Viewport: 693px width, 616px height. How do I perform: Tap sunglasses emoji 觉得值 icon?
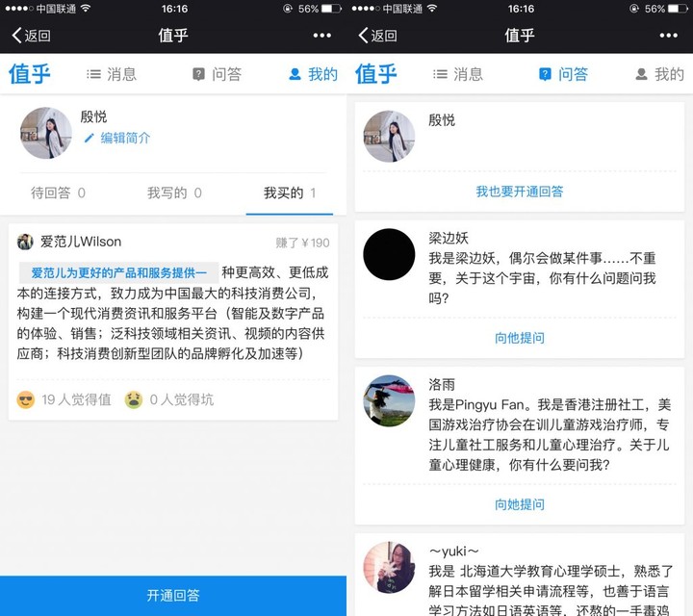[26, 399]
